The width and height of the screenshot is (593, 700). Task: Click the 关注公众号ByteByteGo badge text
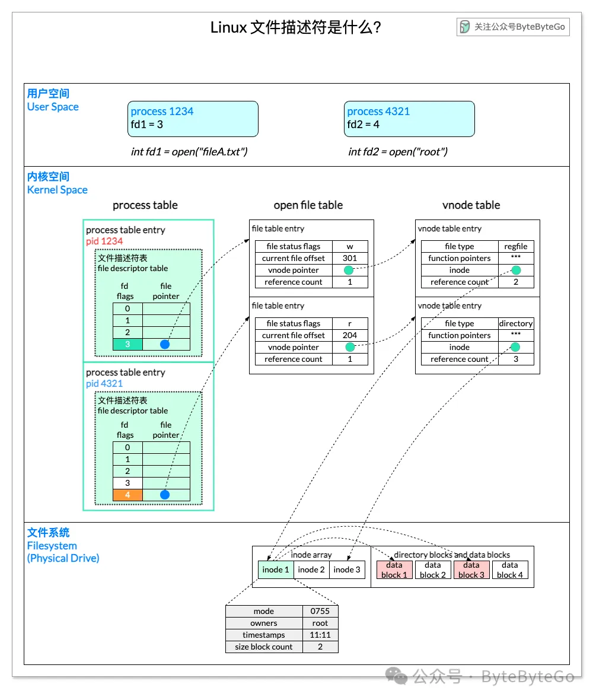pyautogui.click(x=519, y=27)
